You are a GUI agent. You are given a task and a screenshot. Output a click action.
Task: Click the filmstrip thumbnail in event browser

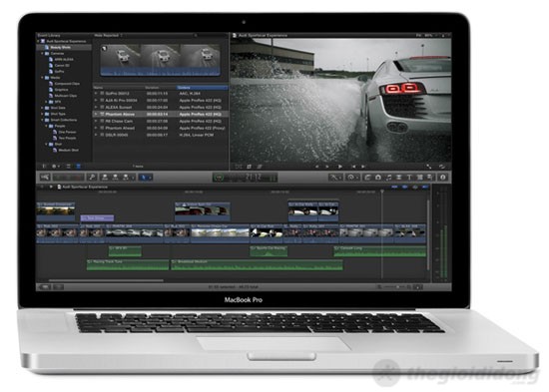click(x=161, y=60)
